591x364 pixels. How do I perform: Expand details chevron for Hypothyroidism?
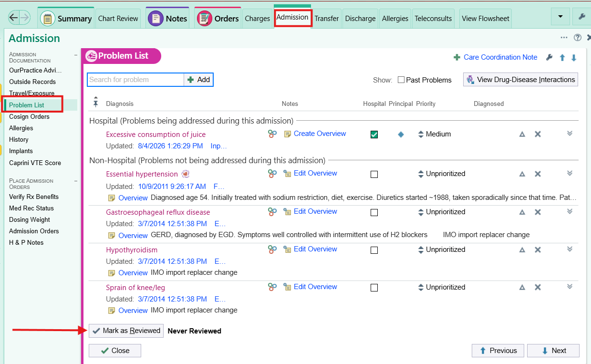point(570,248)
